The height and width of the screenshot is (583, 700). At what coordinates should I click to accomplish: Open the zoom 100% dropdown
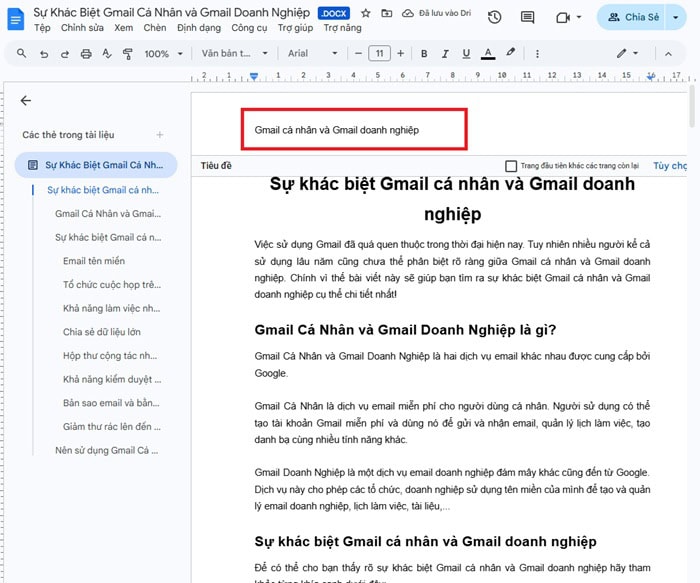[160, 53]
